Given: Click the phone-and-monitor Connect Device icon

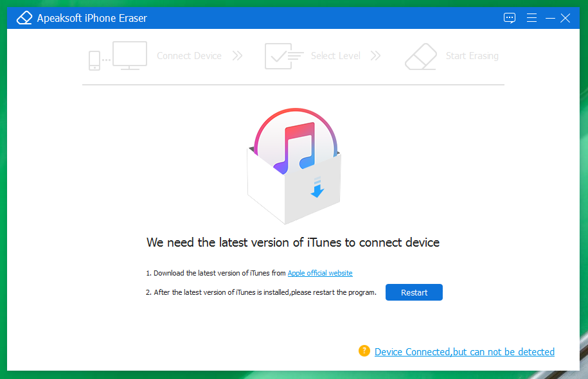Looking at the screenshot, I should [118, 56].
